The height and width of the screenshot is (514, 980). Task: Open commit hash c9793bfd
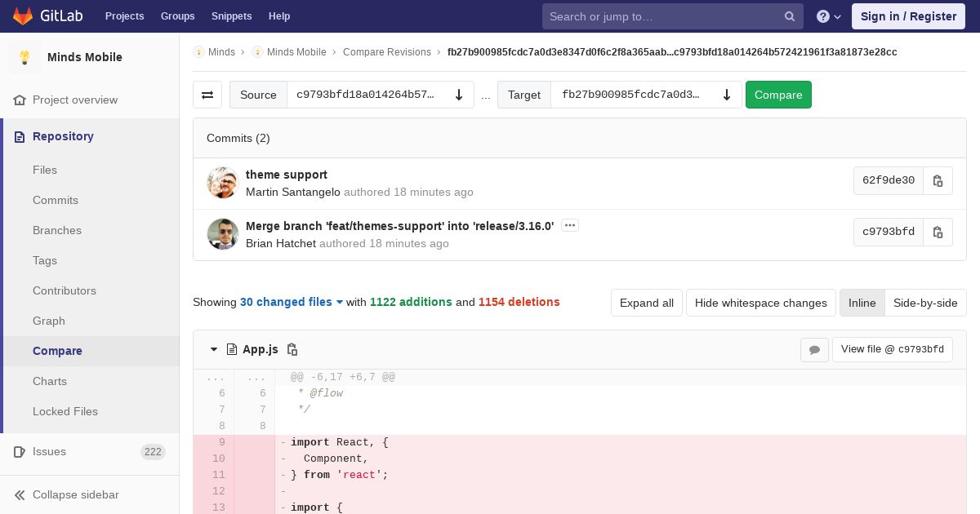click(889, 232)
